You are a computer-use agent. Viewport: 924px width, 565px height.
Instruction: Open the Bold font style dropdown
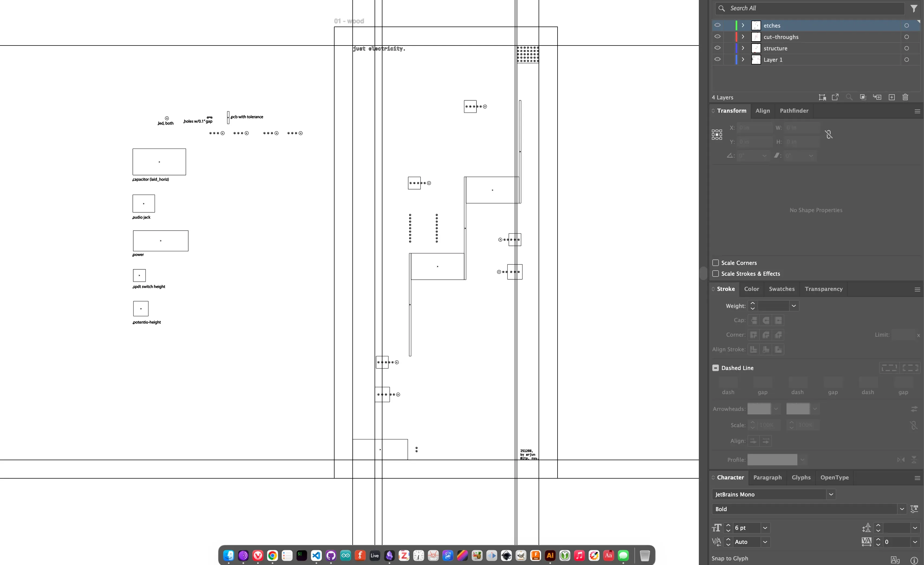pyautogui.click(x=902, y=509)
